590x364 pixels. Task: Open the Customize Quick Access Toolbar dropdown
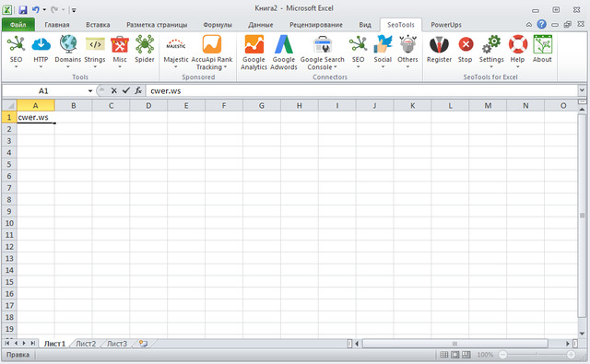(x=74, y=10)
